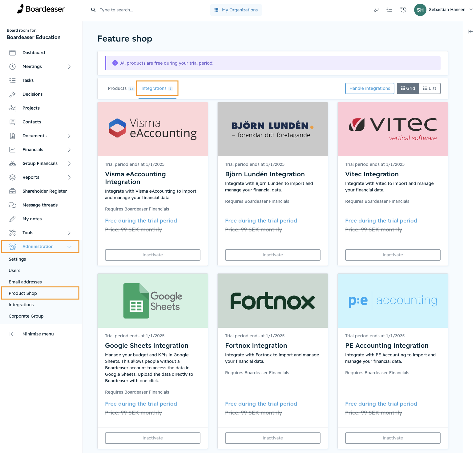The width and height of the screenshot is (476, 453).
Task: Open Integrations in the sidebar menu
Action: [x=21, y=305]
